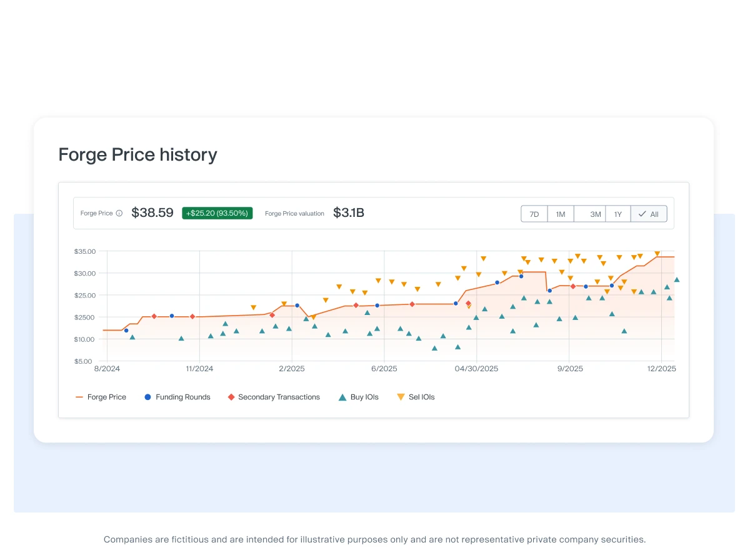Click the 04/30/2025 x-axis date label
This screenshot has width=750, height=560.
click(x=476, y=369)
